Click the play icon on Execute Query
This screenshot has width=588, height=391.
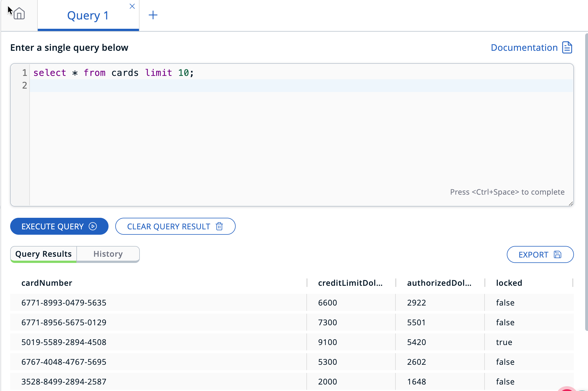93,226
